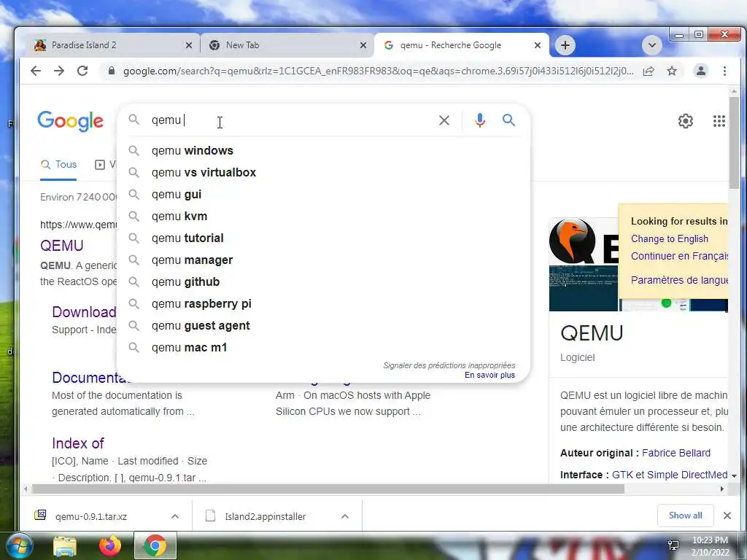Close the Paradise Island 2 tab
This screenshot has width=747, height=560.
[x=189, y=45]
